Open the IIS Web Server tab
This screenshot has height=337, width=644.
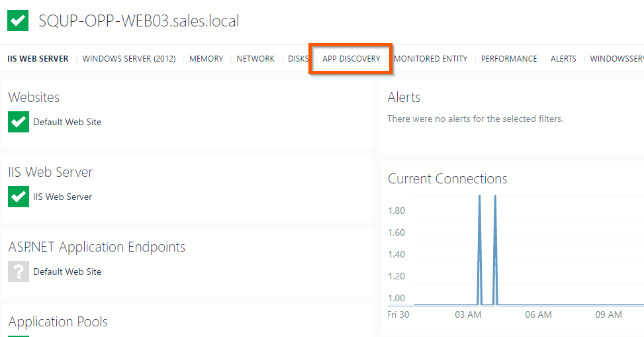[38, 59]
